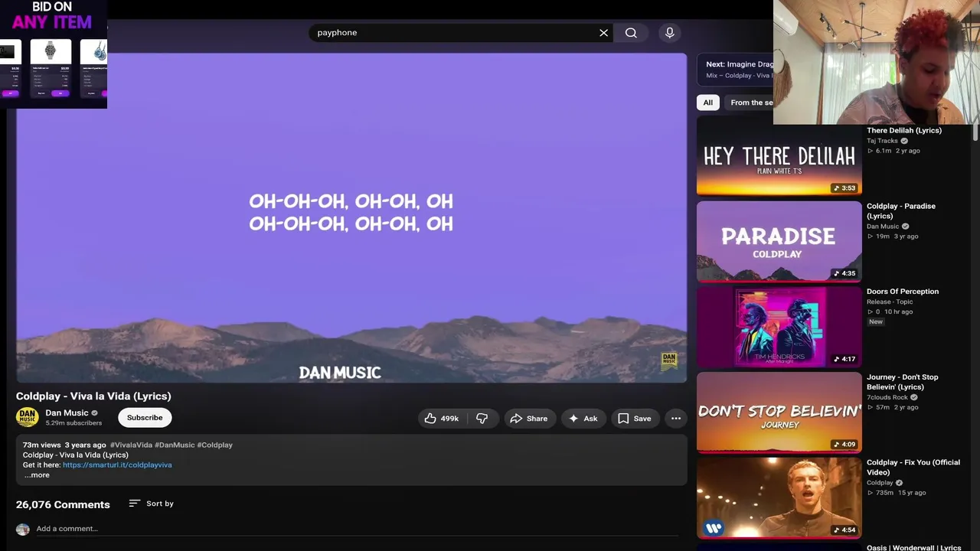Open the Dan Music channel name link
The image size is (980, 551).
pyautogui.click(x=67, y=413)
